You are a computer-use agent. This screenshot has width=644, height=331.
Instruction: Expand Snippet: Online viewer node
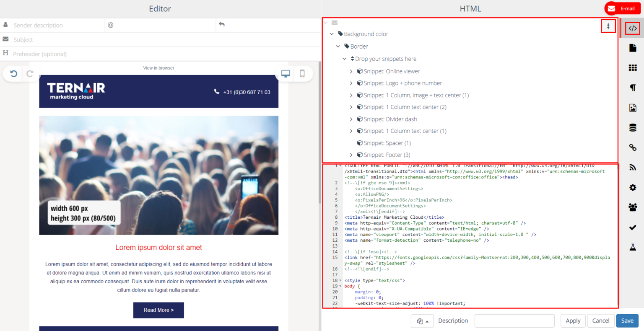pyautogui.click(x=351, y=71)
